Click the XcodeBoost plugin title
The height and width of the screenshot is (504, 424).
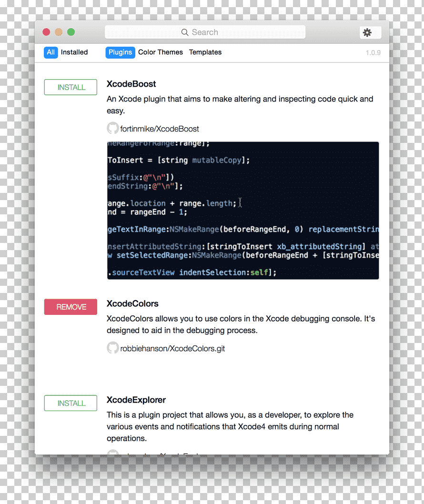[131, 84]
